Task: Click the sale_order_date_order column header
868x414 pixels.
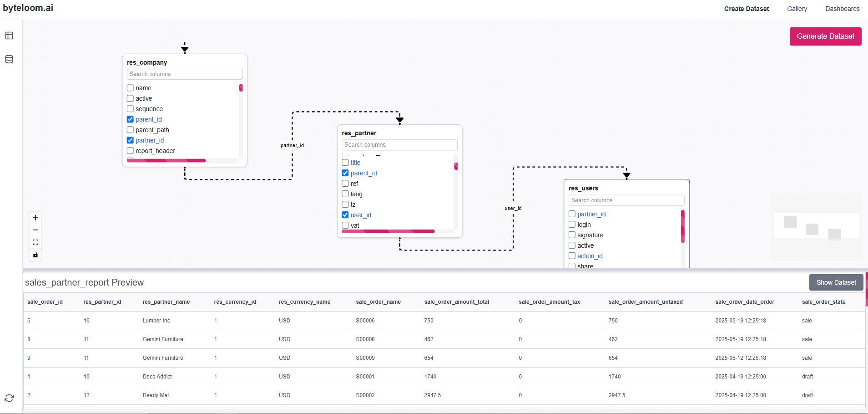Action: tap(745, 302)
